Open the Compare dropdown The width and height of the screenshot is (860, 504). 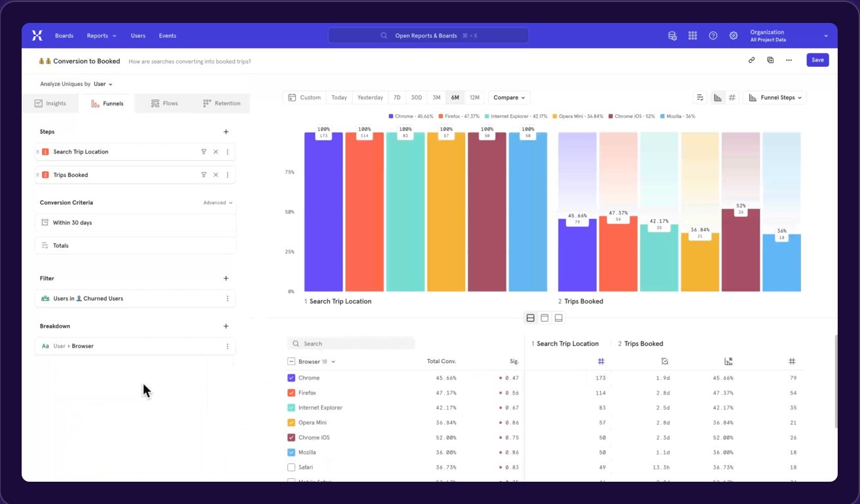[509, 98]
